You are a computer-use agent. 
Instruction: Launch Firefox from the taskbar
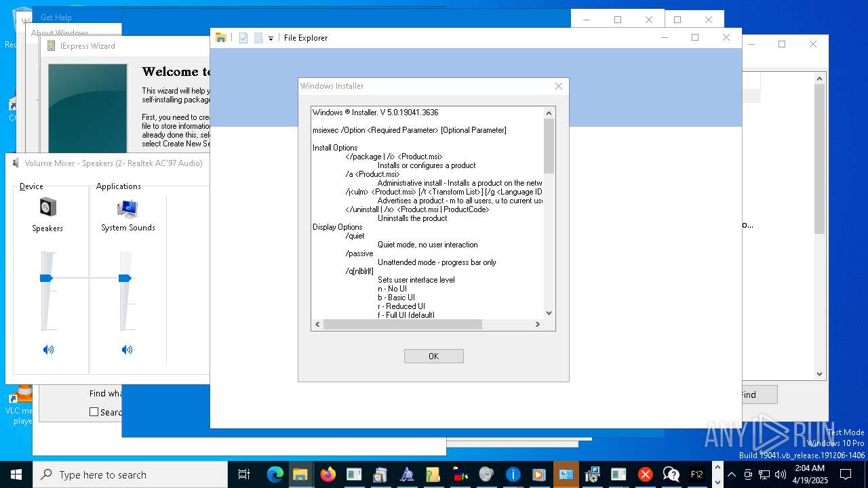coord(328,474)
